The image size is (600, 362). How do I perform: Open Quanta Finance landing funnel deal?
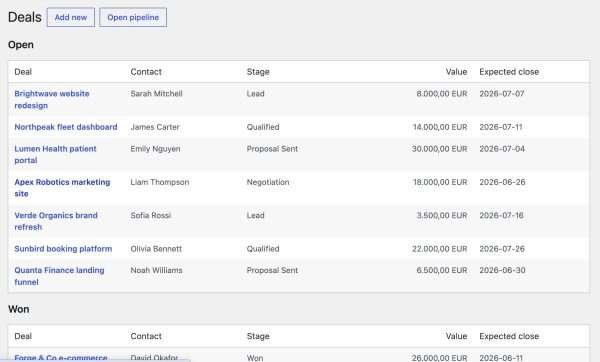(x=59, y=276)
